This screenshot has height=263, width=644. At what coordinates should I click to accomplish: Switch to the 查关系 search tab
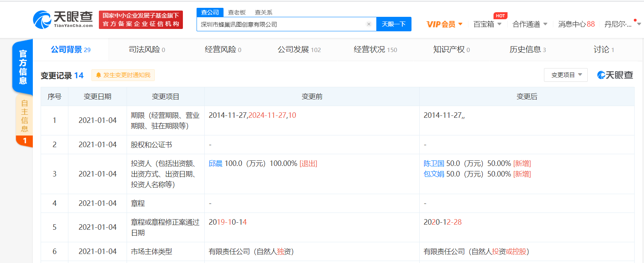click(263, 13)
